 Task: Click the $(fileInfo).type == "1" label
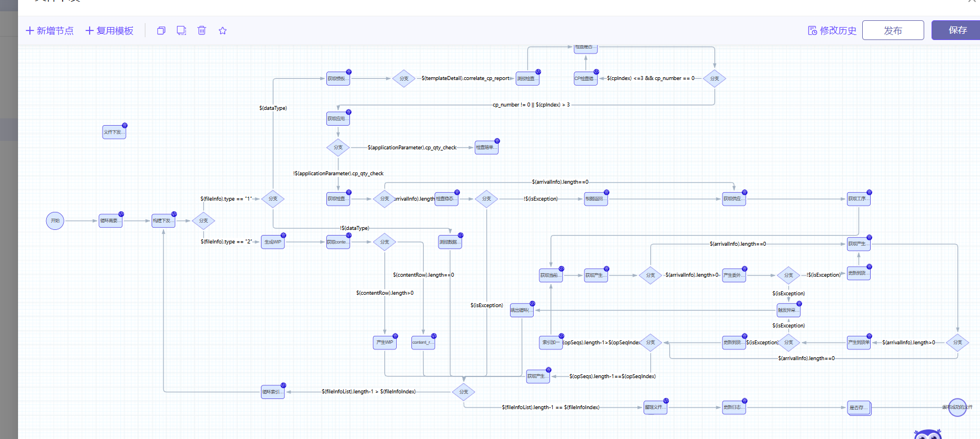tap(226, 199)
